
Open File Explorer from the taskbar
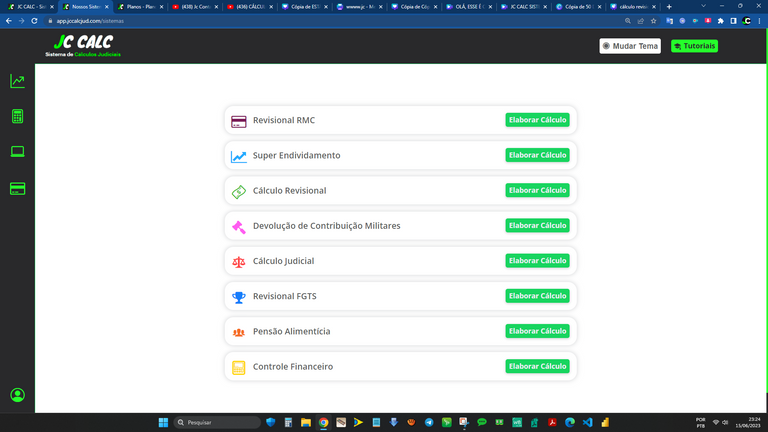306,422
